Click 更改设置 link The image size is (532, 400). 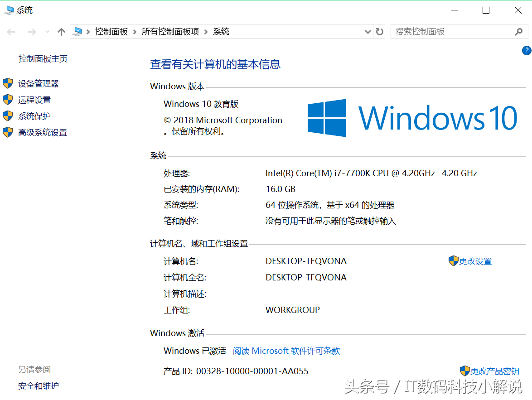point(475,261)
